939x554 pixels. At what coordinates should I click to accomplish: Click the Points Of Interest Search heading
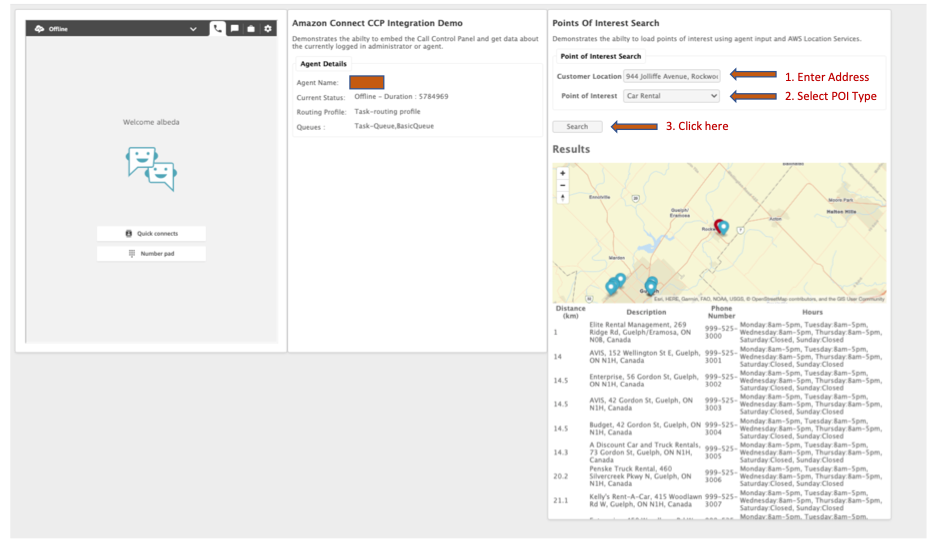pos(605,23)
